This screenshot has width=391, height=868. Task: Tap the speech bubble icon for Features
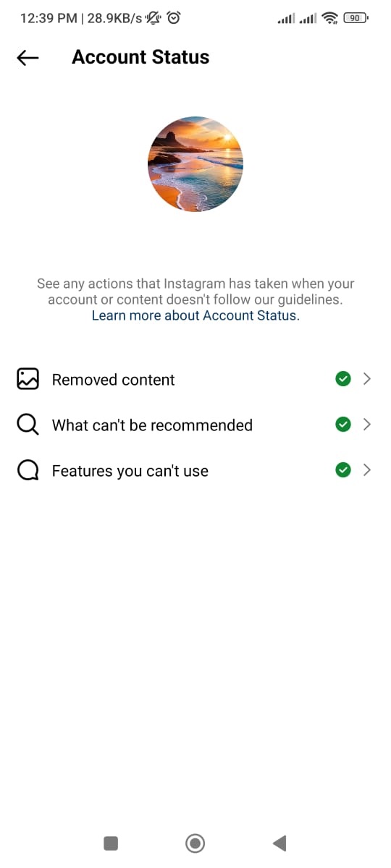point(28,470)
